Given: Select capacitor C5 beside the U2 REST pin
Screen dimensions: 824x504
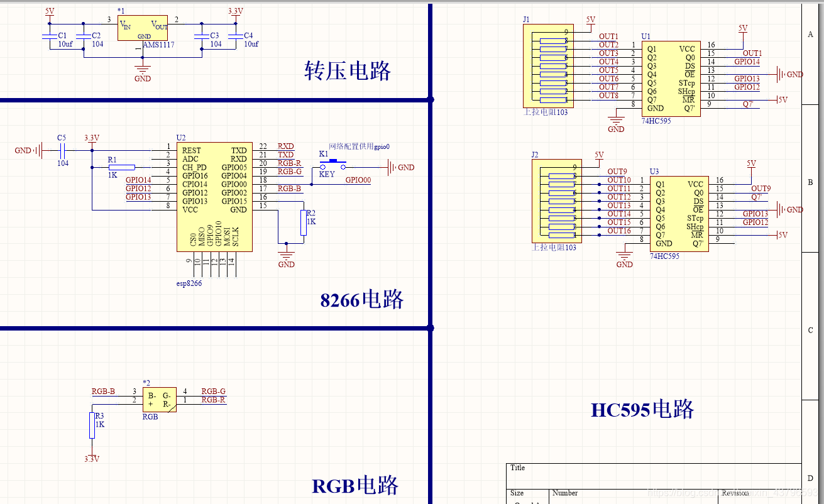Looking at the screenshot, I should 62,150.
